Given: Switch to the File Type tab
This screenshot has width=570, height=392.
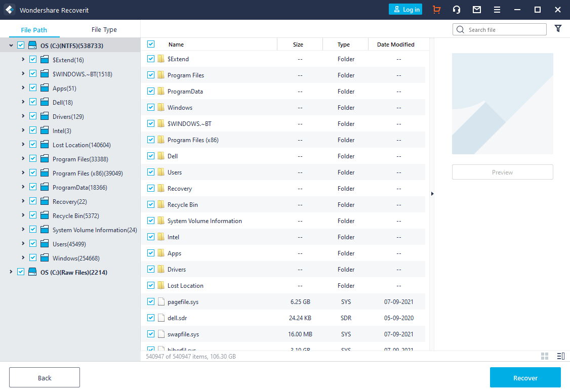Looking at the screenshot, I should click(x=104, y=30).
